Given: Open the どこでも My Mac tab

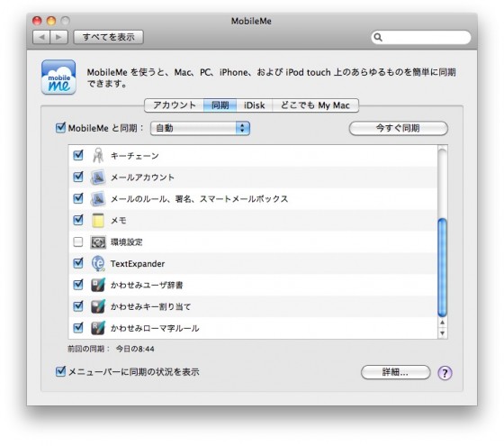Looking at the screenshot, I should pos(315,105).
